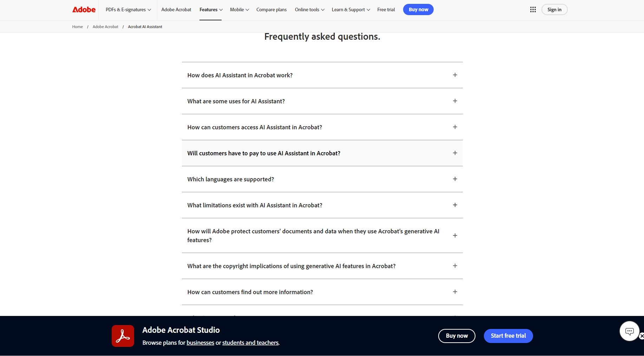Viewport: 644px width, 356px height.
Task: Click the Adobe Acrobat Studio PDF icon
Action: click(123, 336)
